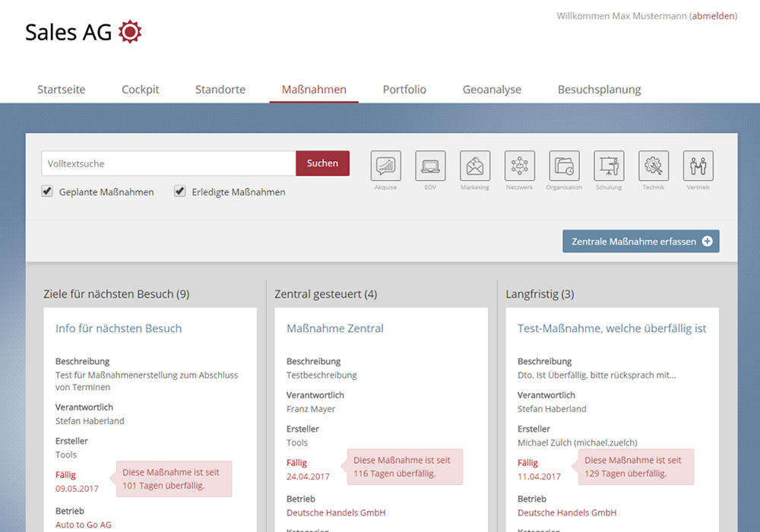Toggle Erledigte Maßnahmen checkbox

click(x=180, y=192)
